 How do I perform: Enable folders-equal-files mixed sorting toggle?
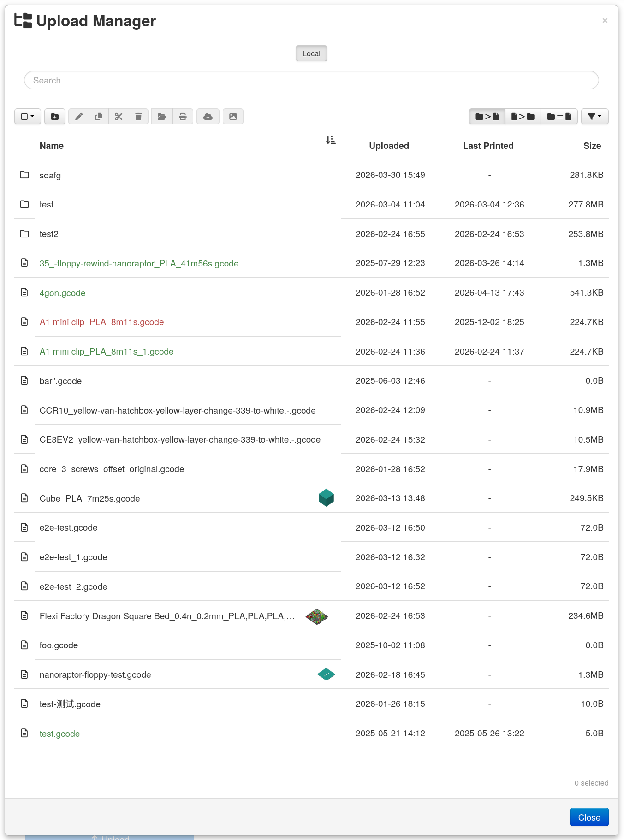[x=559, y=117]
